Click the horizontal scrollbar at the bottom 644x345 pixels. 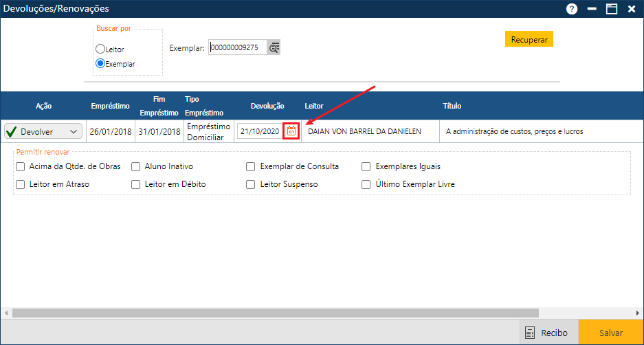[275, 313]
